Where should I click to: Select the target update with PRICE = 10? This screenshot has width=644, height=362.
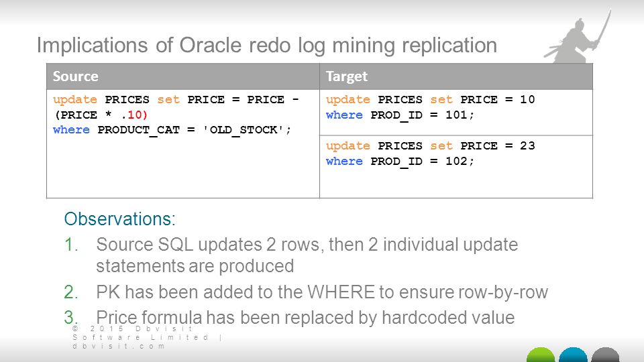click(431, 107)
